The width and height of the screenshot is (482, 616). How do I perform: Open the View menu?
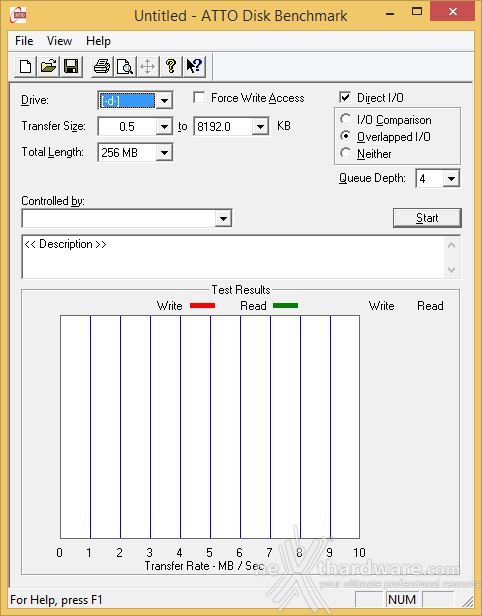[x=59, y=41]
